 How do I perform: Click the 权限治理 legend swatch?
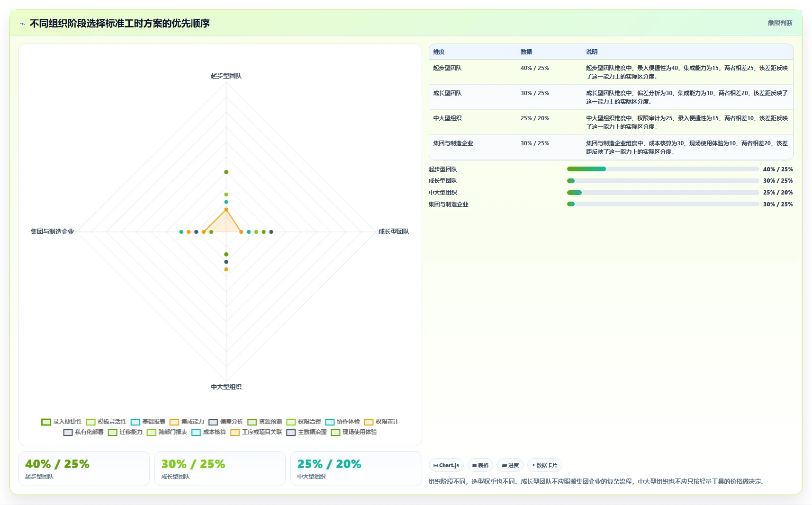(x=291, y=422)
